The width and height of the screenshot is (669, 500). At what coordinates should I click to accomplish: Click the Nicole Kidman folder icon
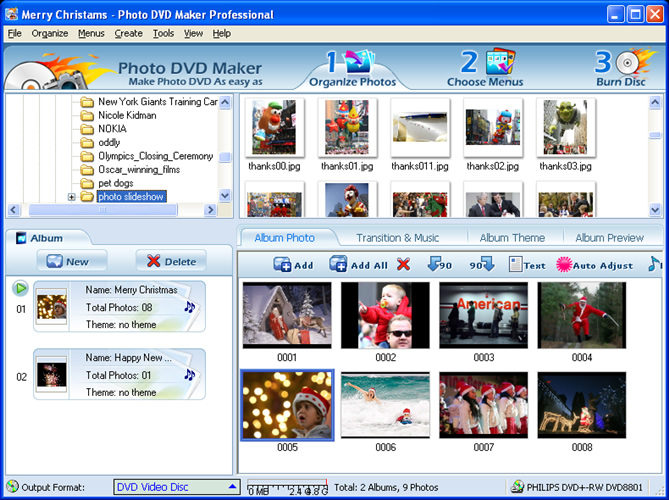87,115
